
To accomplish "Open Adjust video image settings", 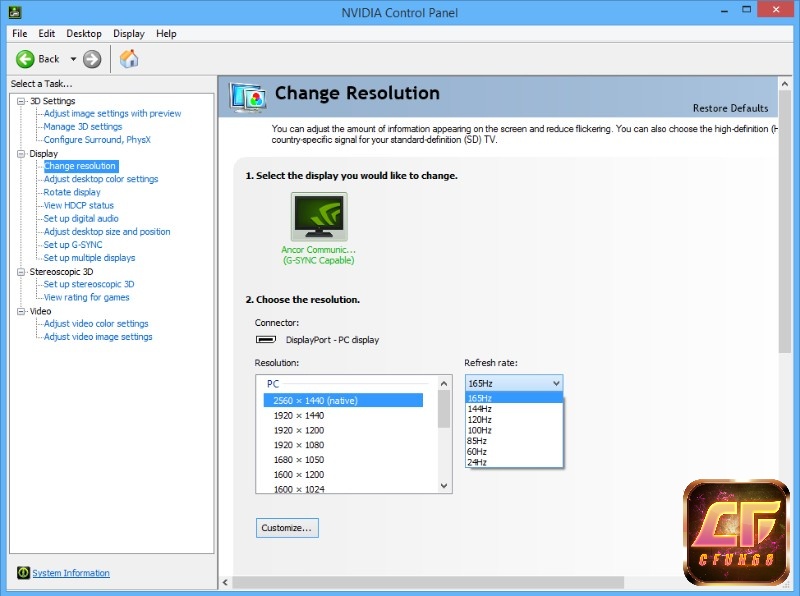I will tap(98, 337).
